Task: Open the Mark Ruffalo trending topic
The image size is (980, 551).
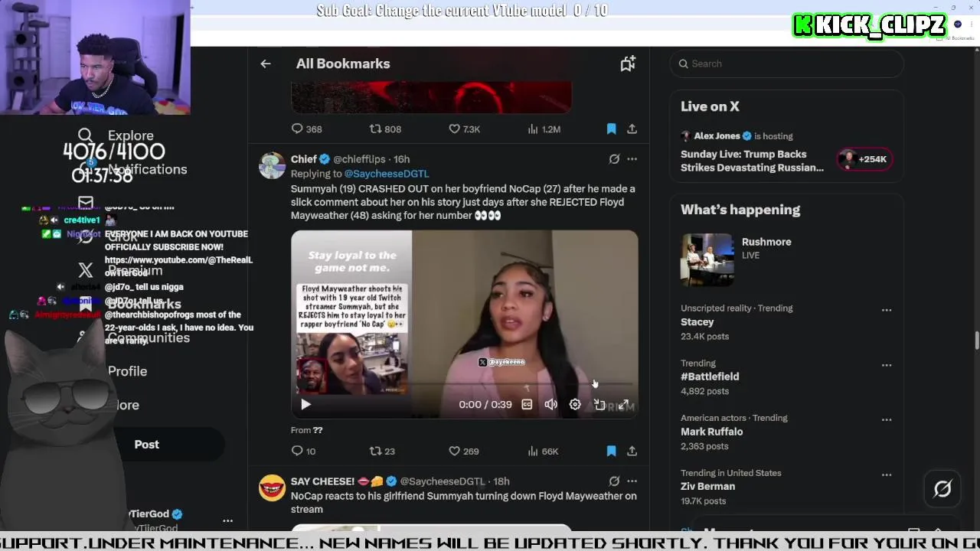Action: pos(711,432)
